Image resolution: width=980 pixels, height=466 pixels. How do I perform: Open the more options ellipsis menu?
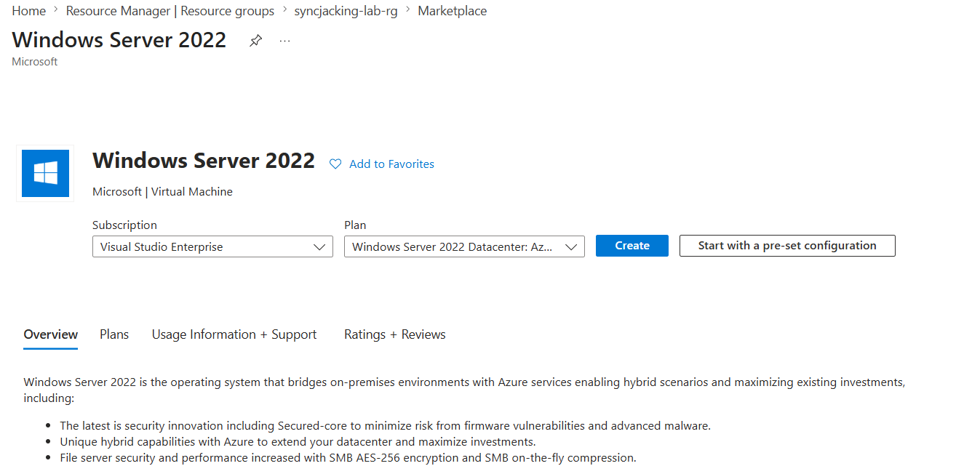284,41
